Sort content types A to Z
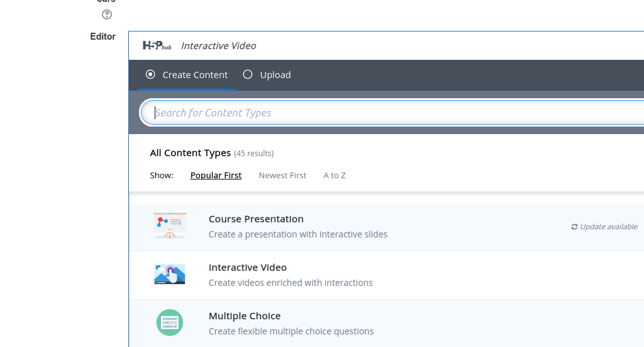This screenshot has height=347, width=644. point(335,176)
